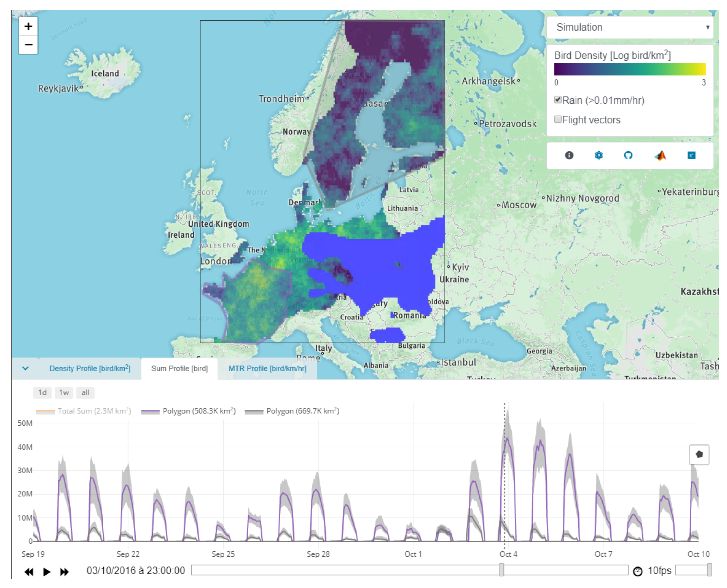Click the Sep 22 axis label
Screen dimensions: 727x588
[128, 554]
